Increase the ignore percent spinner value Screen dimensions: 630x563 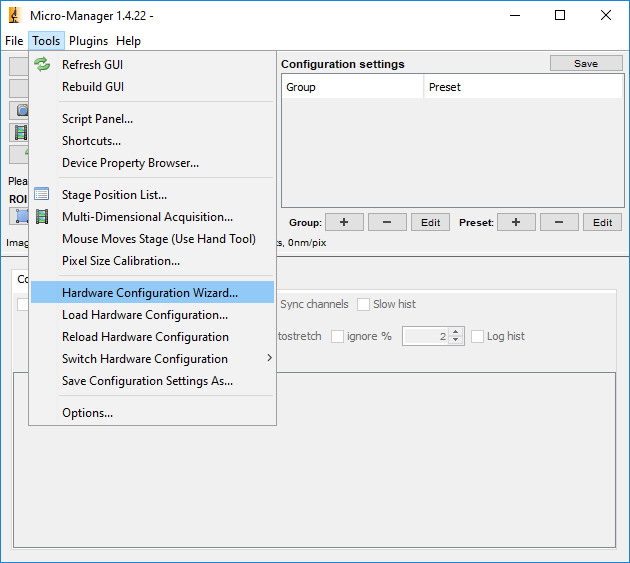[456, 332]
